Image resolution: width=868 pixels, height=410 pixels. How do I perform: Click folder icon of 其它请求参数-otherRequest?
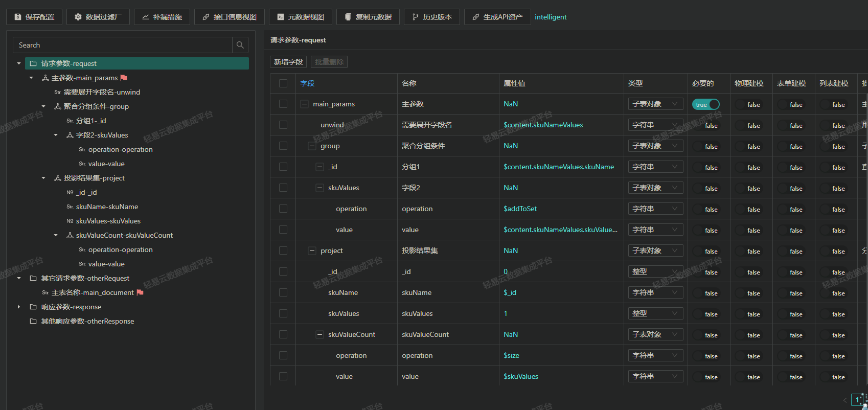point(33,278)
